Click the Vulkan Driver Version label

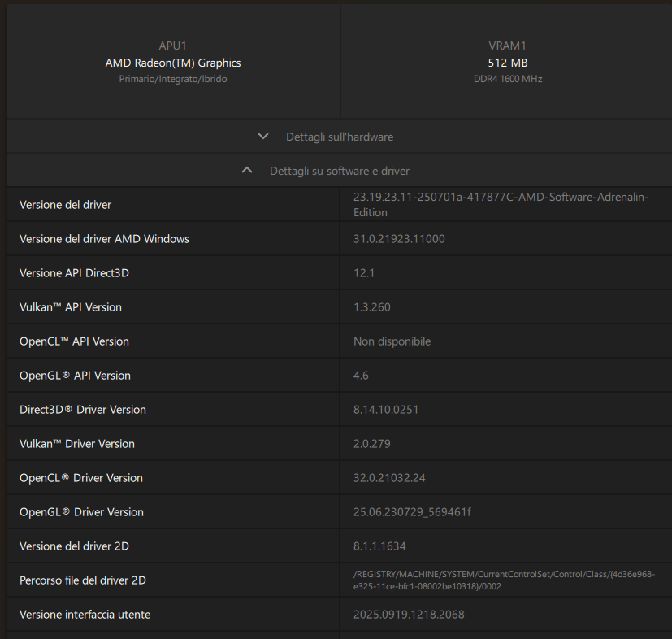tap(77, 444)
